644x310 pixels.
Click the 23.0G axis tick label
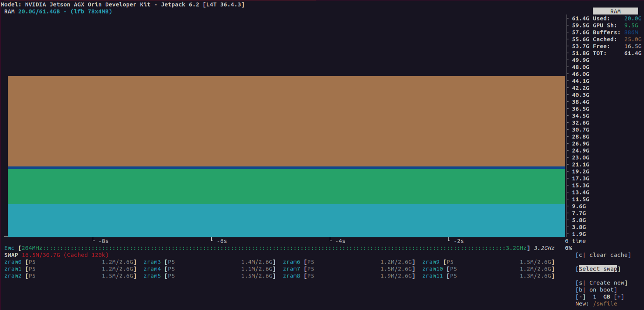(x=581, y=157)
